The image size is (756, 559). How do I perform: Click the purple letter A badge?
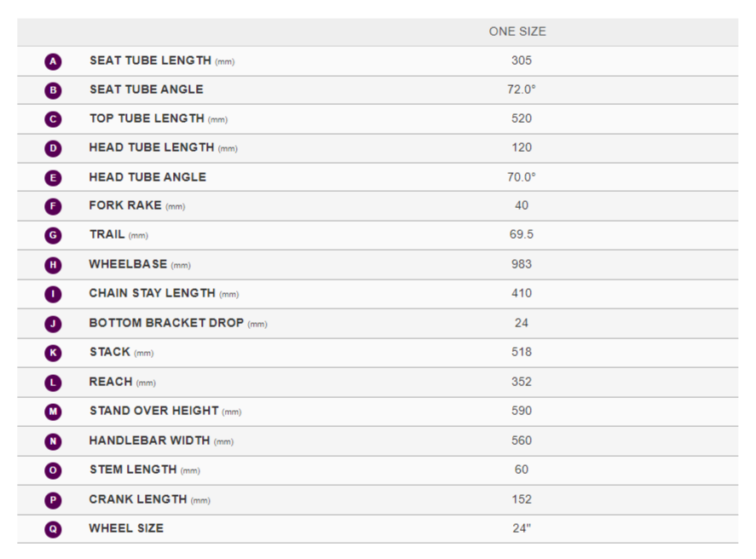point(54,61)
